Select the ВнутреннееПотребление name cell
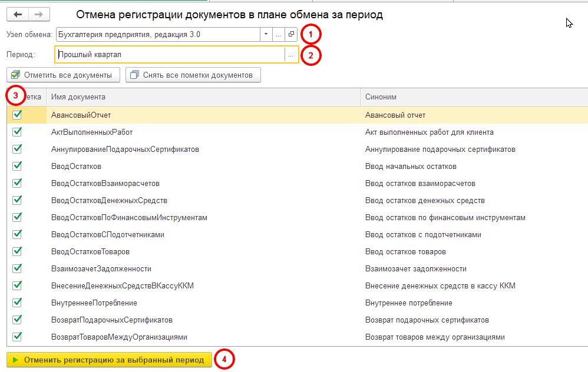 tap(203, 303)
